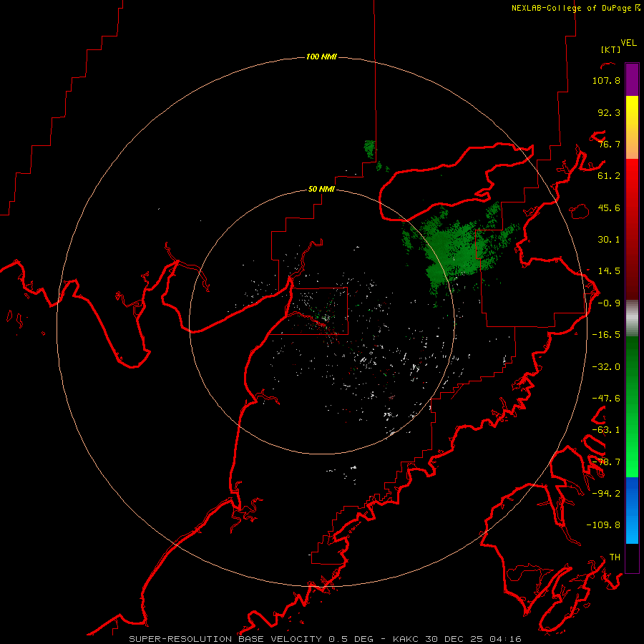Image resolution: width=644 pixels, height=644 pixels.
Task: Select the 76.7 scale value
Action: click(x=609, y=144)
